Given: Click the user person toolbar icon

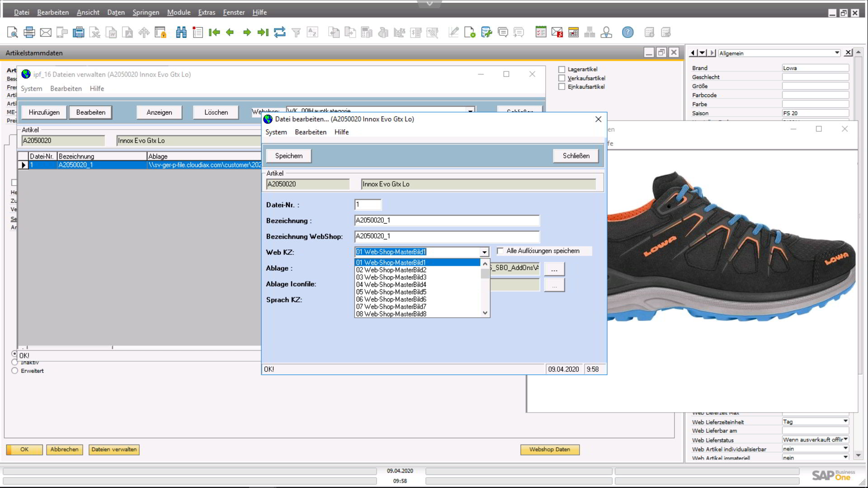Looking at the screenshot, I should (x=606, y=32).
